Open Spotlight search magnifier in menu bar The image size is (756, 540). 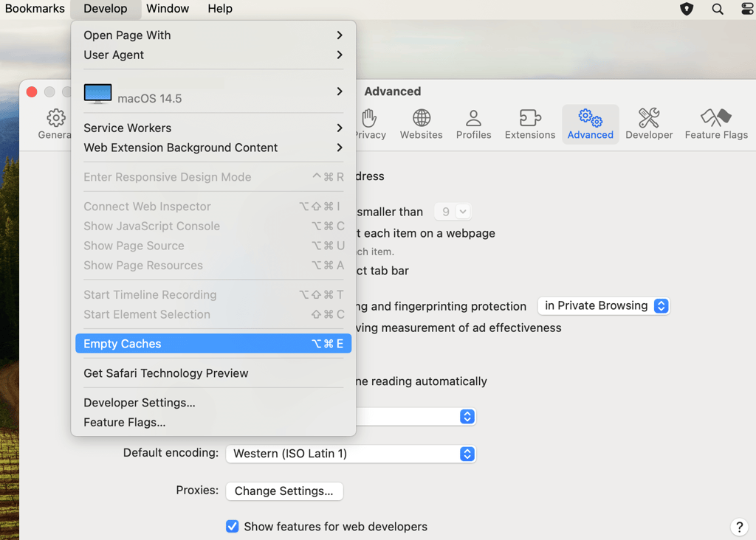pyautogui.click(x=718, y=9)
